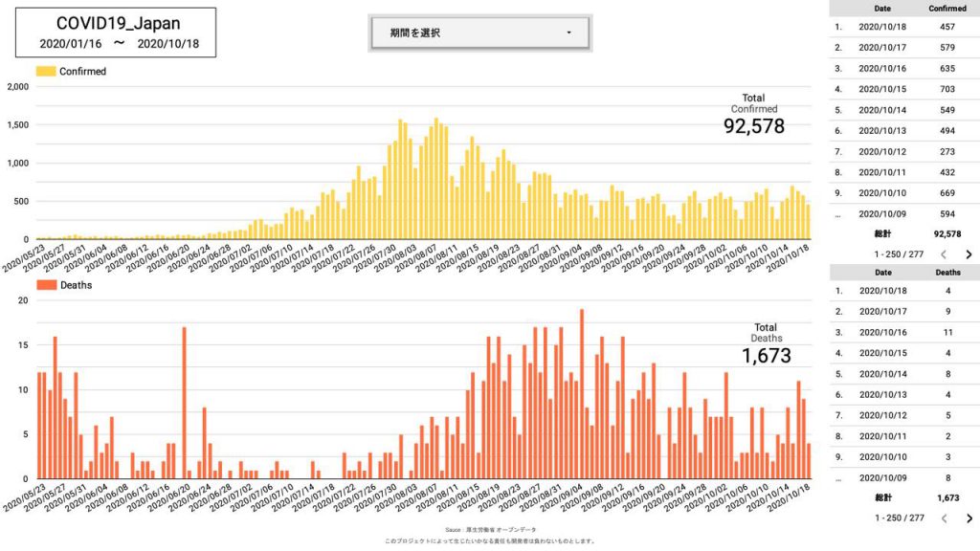This screenshot has width=980, height=551.
Task: Click the Total Confirmed 92,578 scorecard
Action: click(753, 116)
